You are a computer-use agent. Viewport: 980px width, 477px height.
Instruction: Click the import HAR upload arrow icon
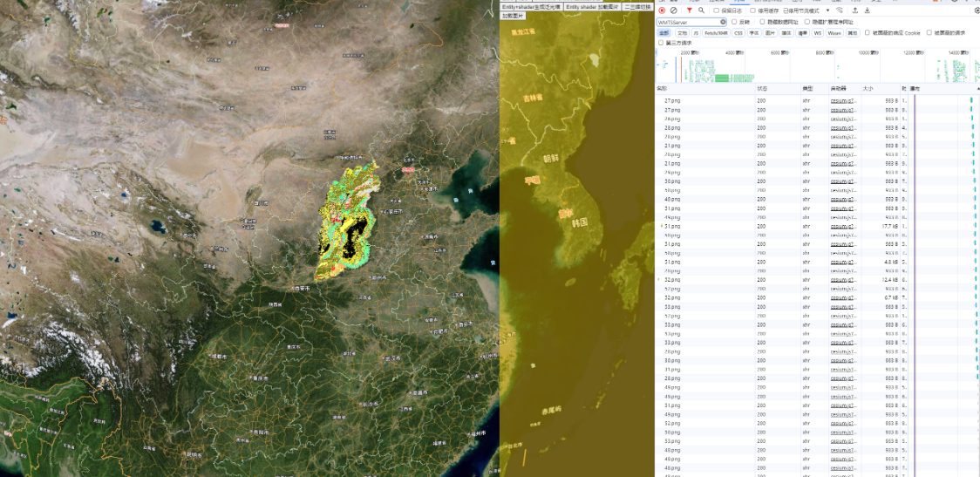(x=854, y=10)
